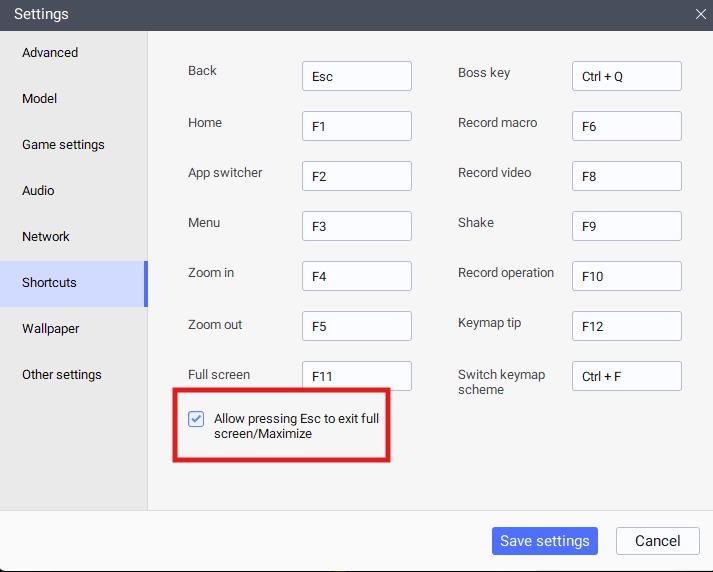The height and width of the screenshot is (572, 713).
Task: Click the Full screen label text
Action: (x=219, y=375)
